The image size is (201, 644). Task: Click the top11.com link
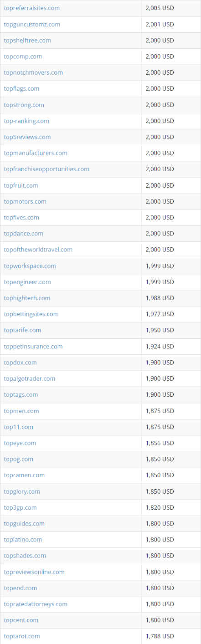pyautogui.click(x=18, y=427)
